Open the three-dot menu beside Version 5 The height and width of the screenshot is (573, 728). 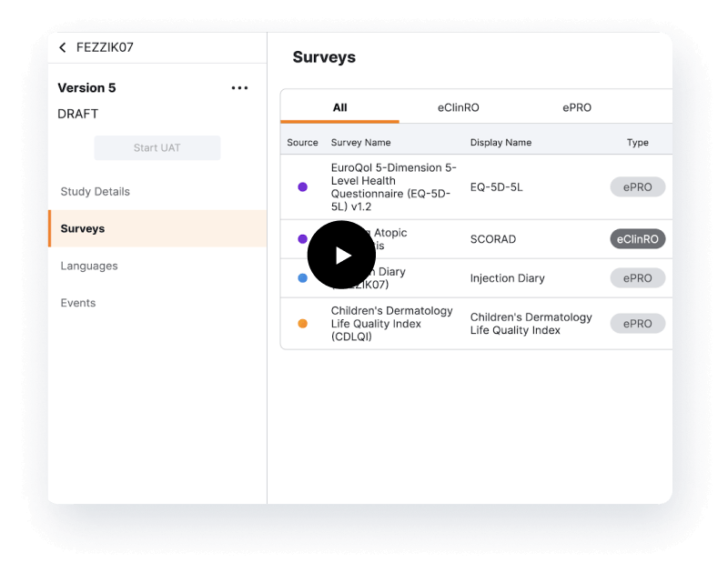[x=239, y=88]
